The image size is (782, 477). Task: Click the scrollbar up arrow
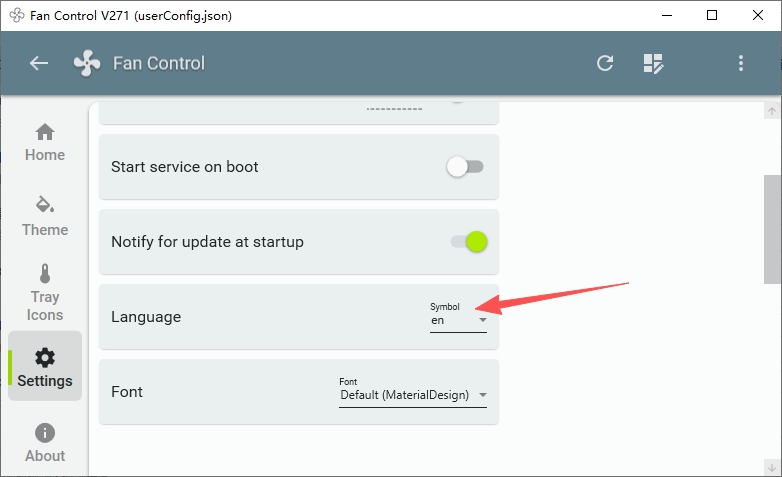click(772, 111)
